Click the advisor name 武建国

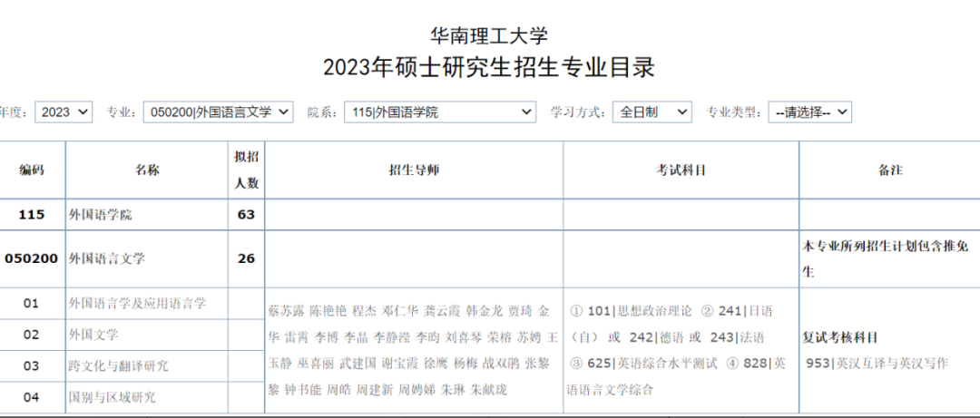358,364
